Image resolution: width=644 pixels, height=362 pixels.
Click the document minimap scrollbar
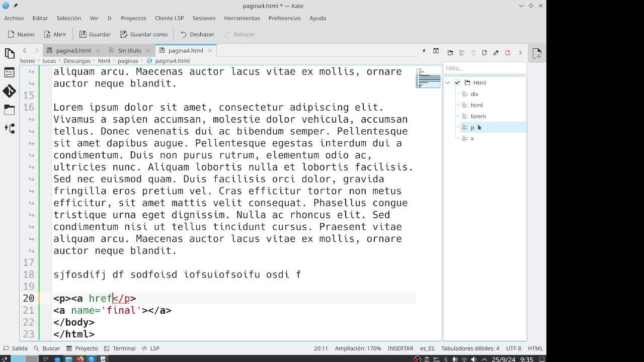429,78
